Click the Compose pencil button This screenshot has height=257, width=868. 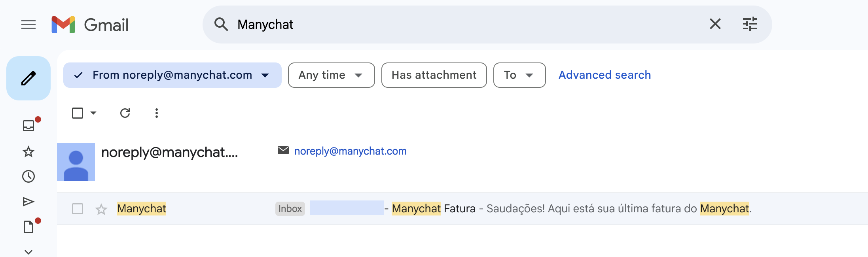28,78
